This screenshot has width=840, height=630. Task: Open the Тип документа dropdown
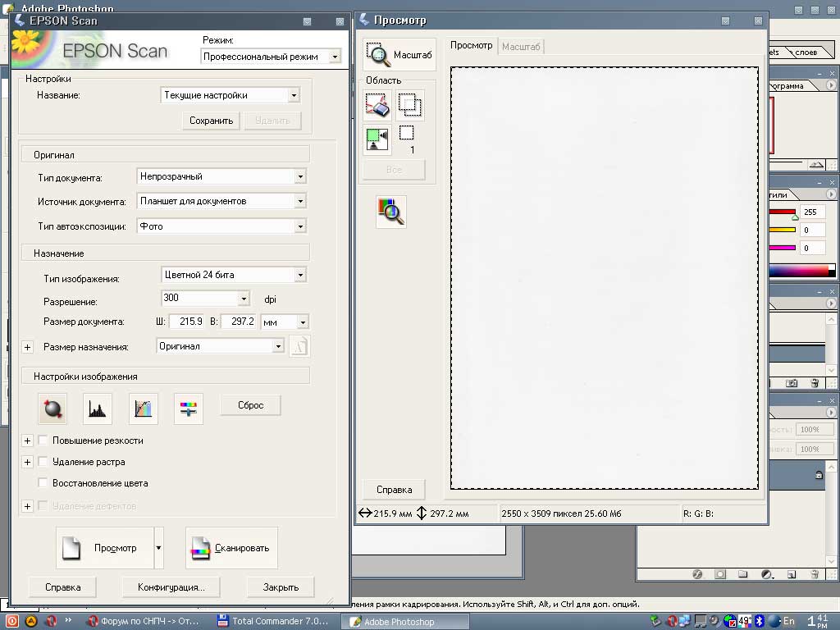(300, 176)
